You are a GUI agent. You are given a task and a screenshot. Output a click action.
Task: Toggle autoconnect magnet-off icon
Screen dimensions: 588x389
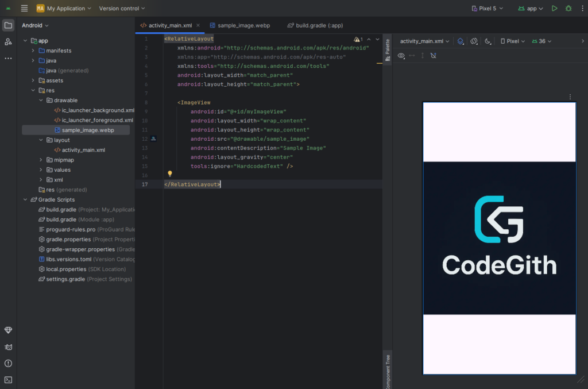[x=434, y=56]
